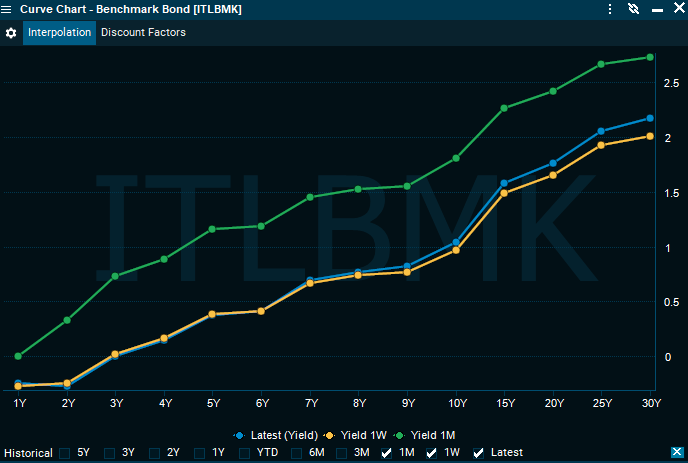Enable the 6M historical checkbox

296,453
